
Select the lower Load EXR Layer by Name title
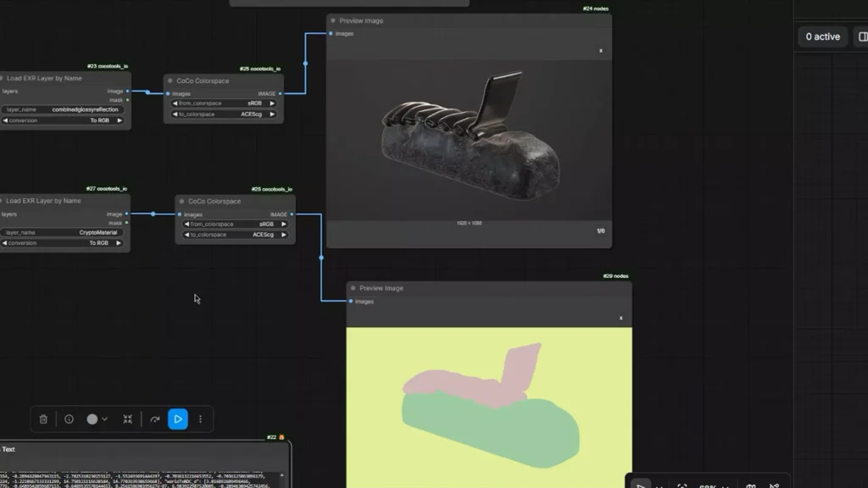tap(43, 201)
